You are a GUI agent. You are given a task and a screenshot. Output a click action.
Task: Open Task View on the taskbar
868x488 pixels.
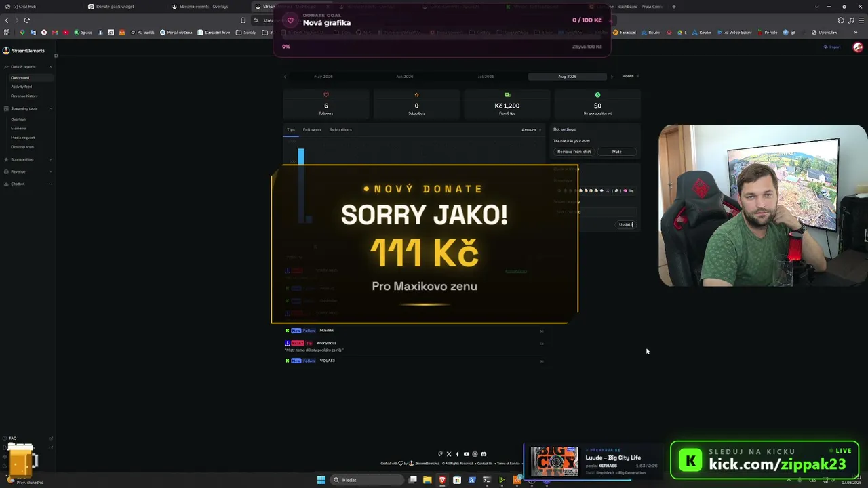click(x=412, y=480)
